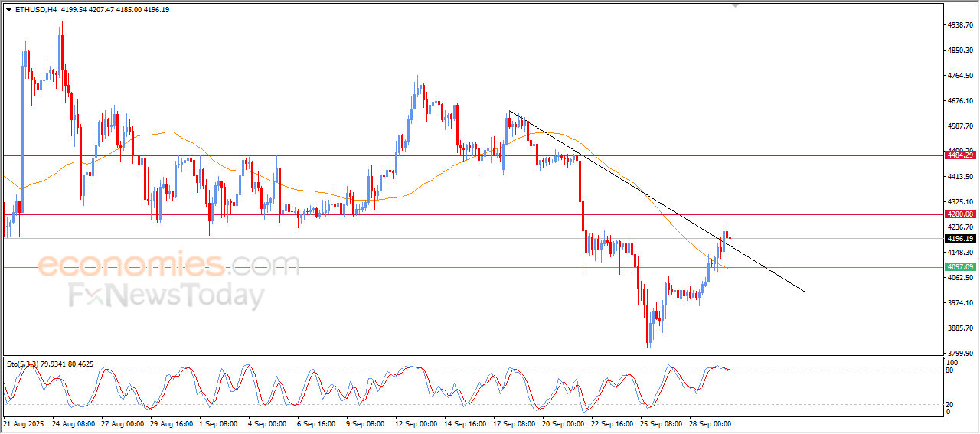Viewport: 980px width, 434px height.
Task: Click the 4062.50 price axis label
Action: (x=962, y=278)
